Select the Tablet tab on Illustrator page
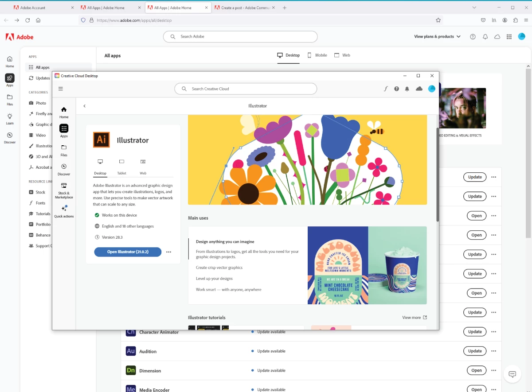This screenshot has width=532, height=392. (x=121, y=167)
